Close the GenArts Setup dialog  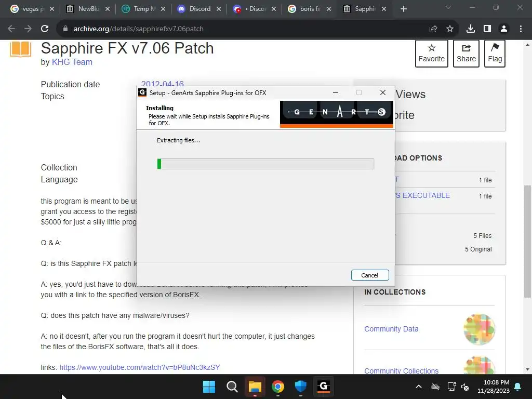click(x=383, y=92)
